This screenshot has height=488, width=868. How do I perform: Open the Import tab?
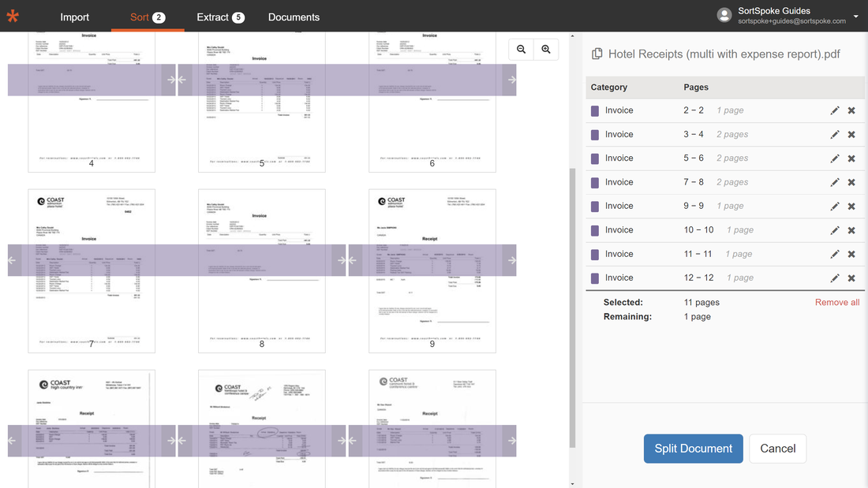click(75, 17)
